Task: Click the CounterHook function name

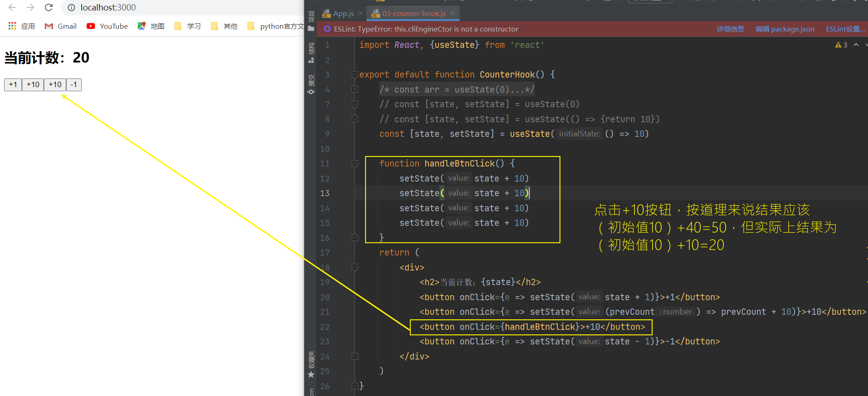Action: coord(507,74)
